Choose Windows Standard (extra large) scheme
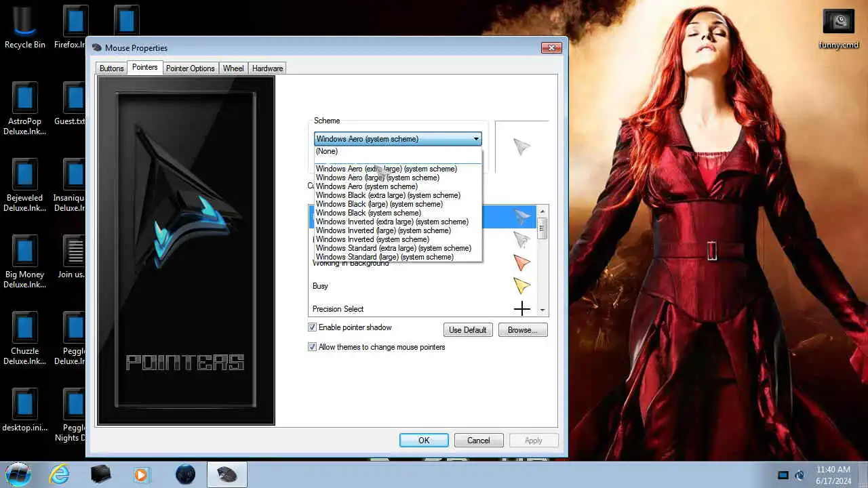The width and height of the screenshot is (868, 488). pos(398,248)
